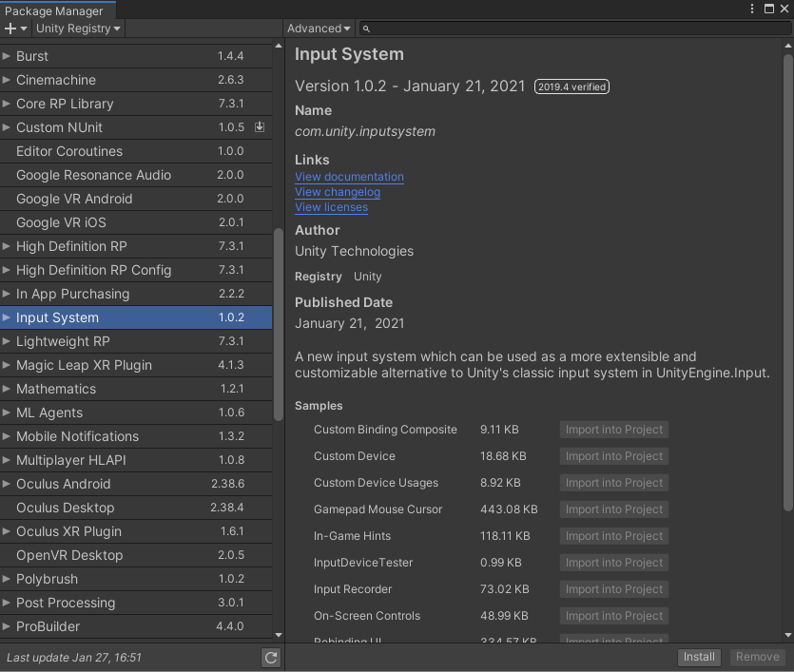The height and width of the screenshot is (672, 794).
Task: Open the View changelog link
Action: pos(338,192)
